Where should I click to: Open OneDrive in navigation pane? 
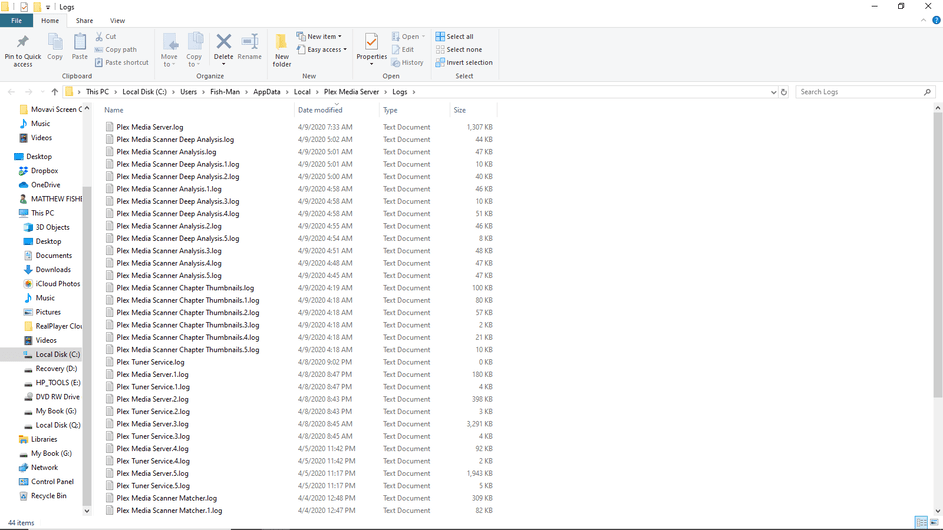click(45, 185)
